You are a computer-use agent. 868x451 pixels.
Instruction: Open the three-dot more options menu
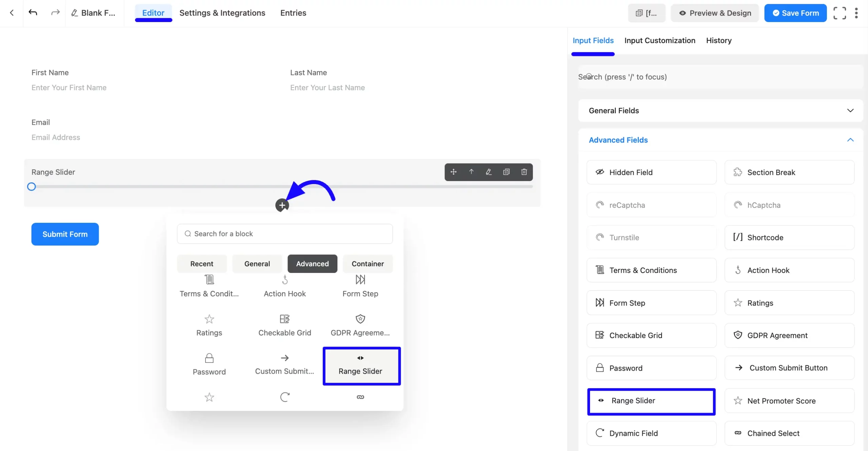click(856, 13)
